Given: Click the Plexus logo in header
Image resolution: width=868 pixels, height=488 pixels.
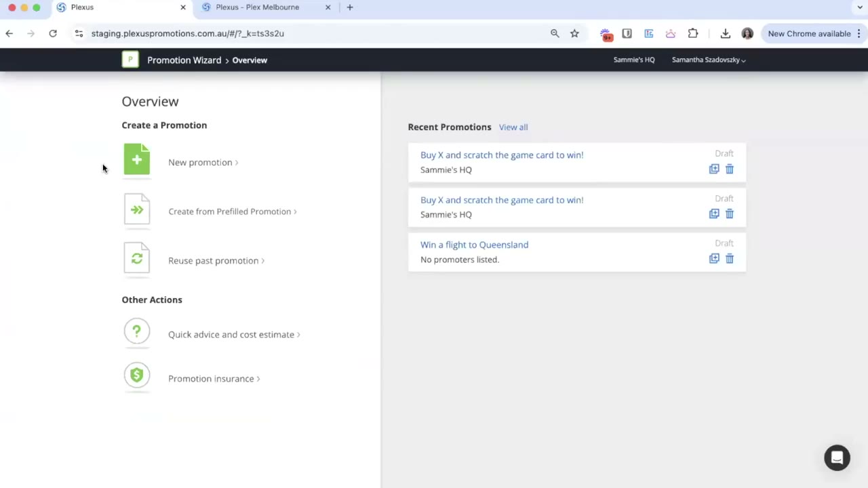Looking at the screenshot, I should (130, 60).
